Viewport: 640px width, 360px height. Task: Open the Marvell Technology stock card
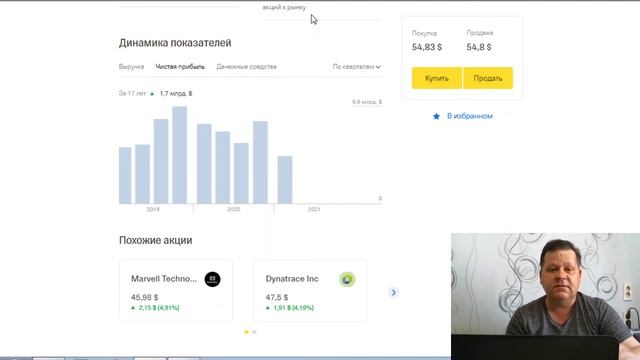(x=176, y=290)
